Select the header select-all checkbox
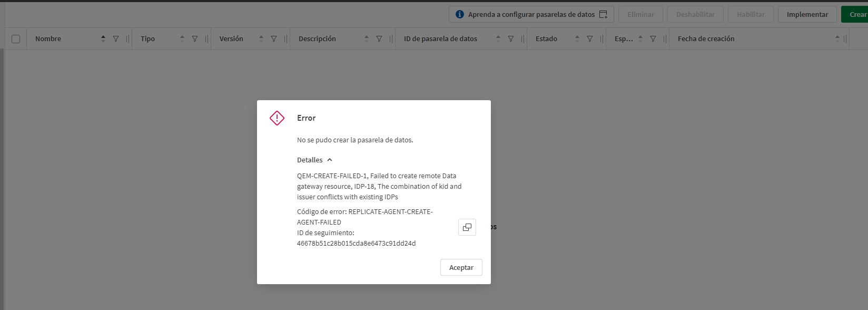This screenshot has width=868, height=310. pyautogui.click(x=16, y=39)
